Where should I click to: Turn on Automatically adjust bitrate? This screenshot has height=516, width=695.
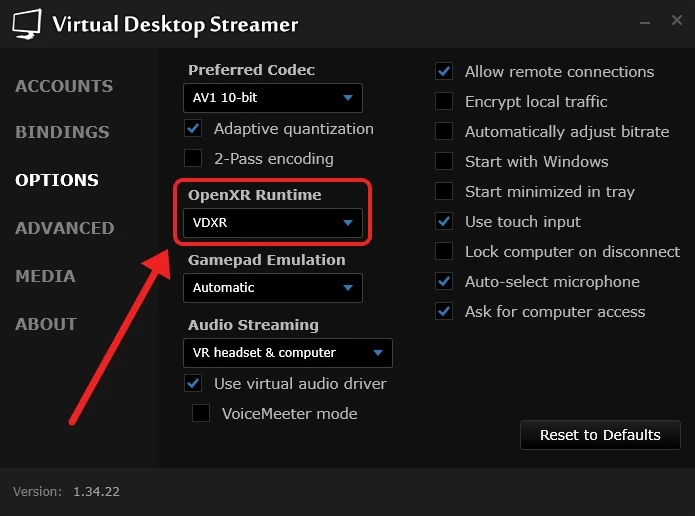point(444,131)
